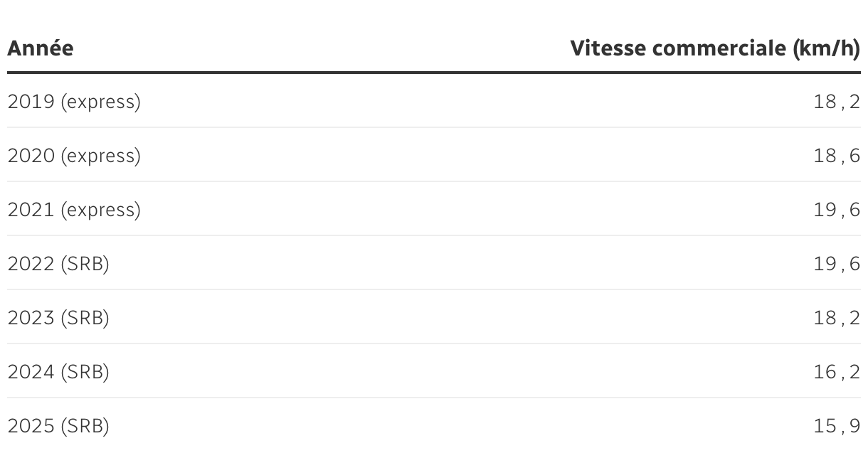868x458 pixels.
Task: Click the 18,2 speed value for 2023
Action: tap(837, 318)
